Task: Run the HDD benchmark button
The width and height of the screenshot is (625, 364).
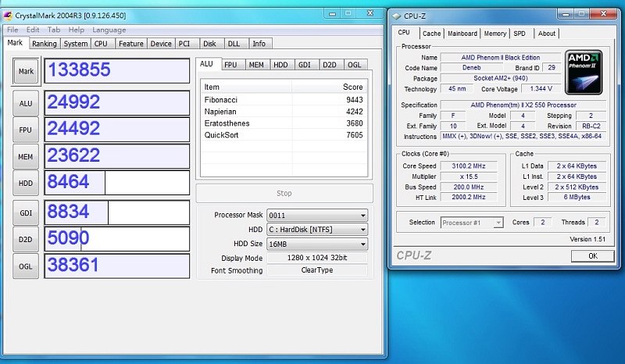Action: coord(26,184)
